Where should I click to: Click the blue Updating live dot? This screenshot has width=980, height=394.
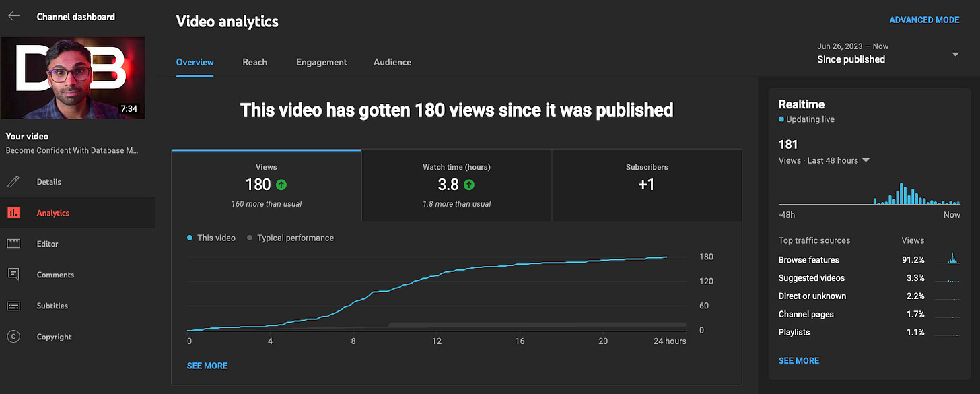781,119
